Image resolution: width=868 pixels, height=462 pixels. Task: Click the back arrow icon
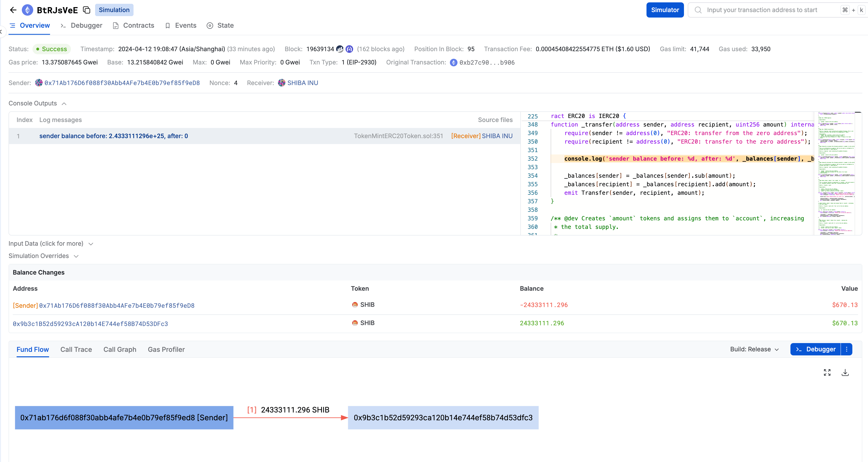click(x=13, y=10)
